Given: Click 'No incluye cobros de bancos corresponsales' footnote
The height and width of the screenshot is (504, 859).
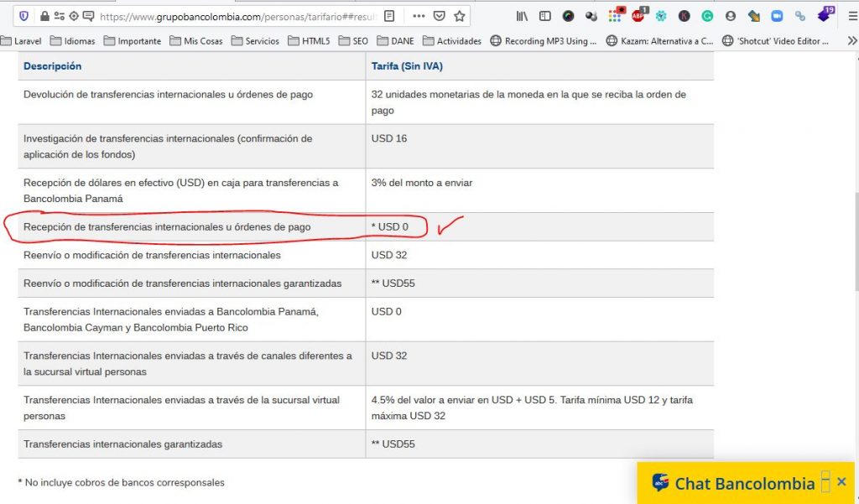Looking at the screenshot, I should point(121,483).
